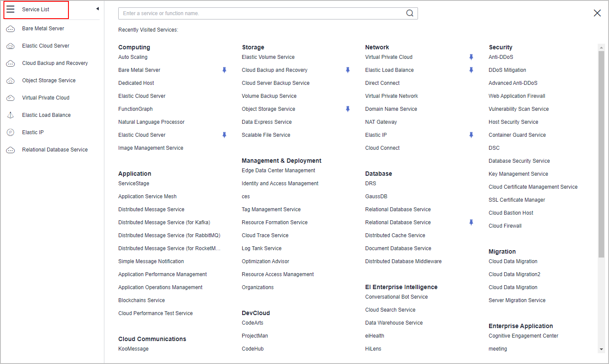609x364 pixels.
Task: Unpin Bare Metal Server in Computing list
Action: pyautogui.click(x=224, y=70)
